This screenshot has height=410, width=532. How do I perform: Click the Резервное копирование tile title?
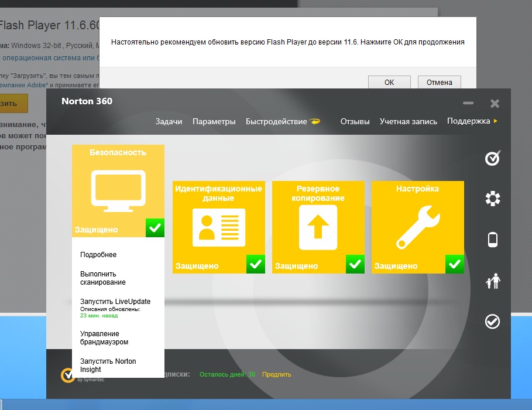pyautogui.click(x=318, y=193)
